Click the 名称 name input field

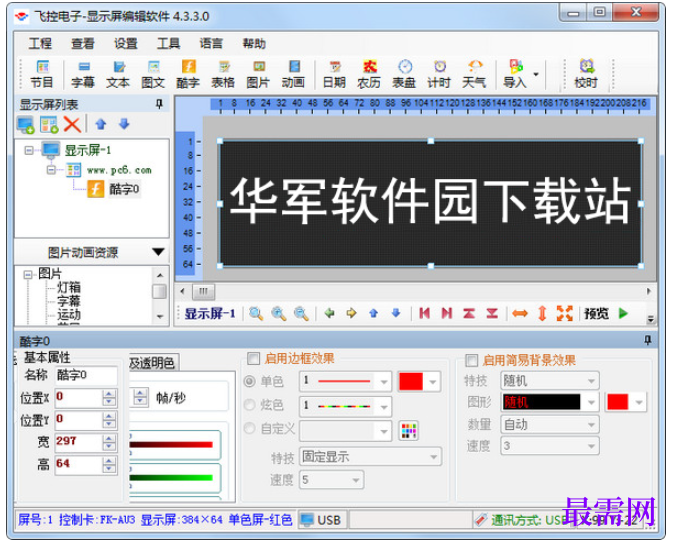[86, 375]
